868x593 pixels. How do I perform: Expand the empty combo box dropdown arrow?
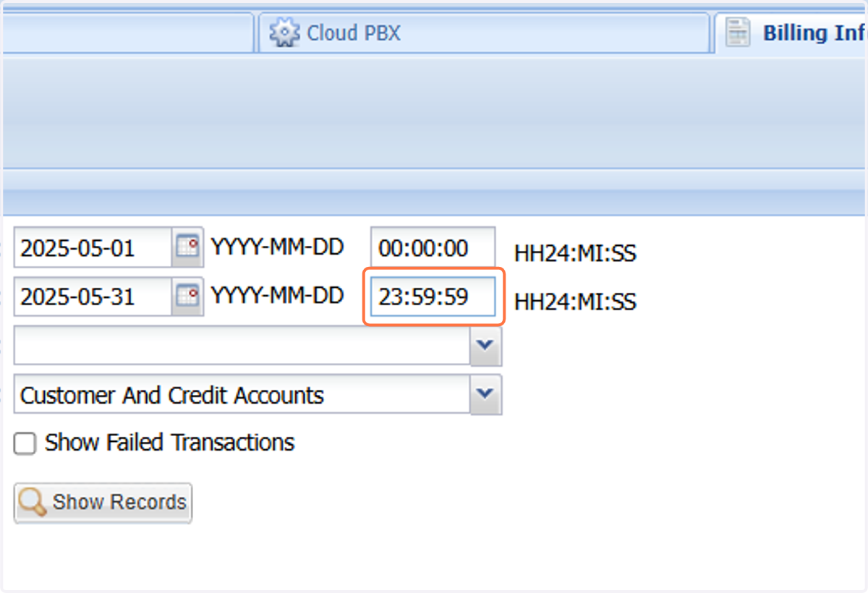coord(486,346)
